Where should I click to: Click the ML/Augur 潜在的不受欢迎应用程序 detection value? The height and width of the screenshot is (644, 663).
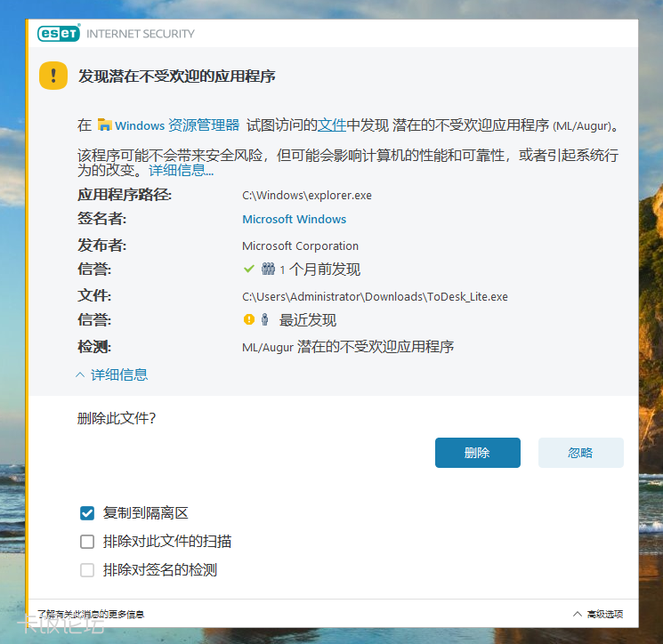click(x=348, y=347)
